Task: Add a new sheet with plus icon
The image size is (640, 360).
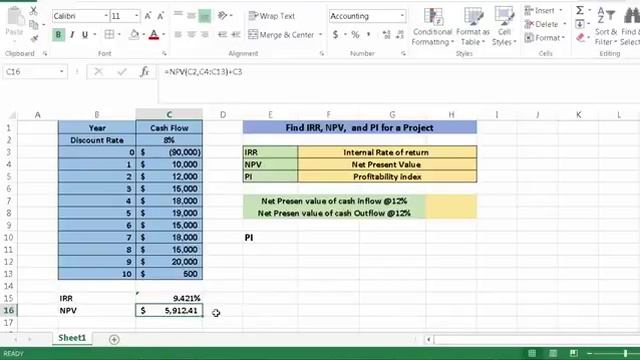Action: coord(114,340)
